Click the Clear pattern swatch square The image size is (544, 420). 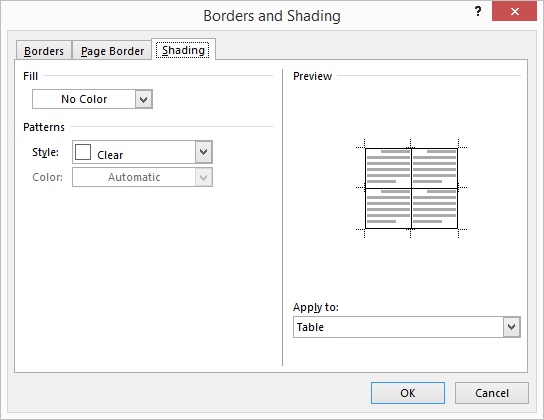pyautogui.click(x=83, y=152)
